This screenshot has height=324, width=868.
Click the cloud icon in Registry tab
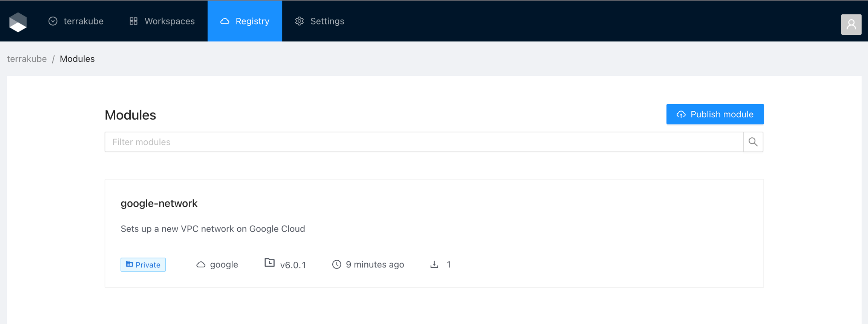[x=225, y=21]
